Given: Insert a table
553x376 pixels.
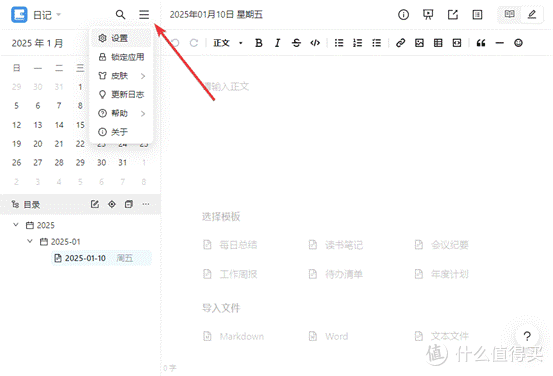Looking at the screenshot, I should [438, 43].
